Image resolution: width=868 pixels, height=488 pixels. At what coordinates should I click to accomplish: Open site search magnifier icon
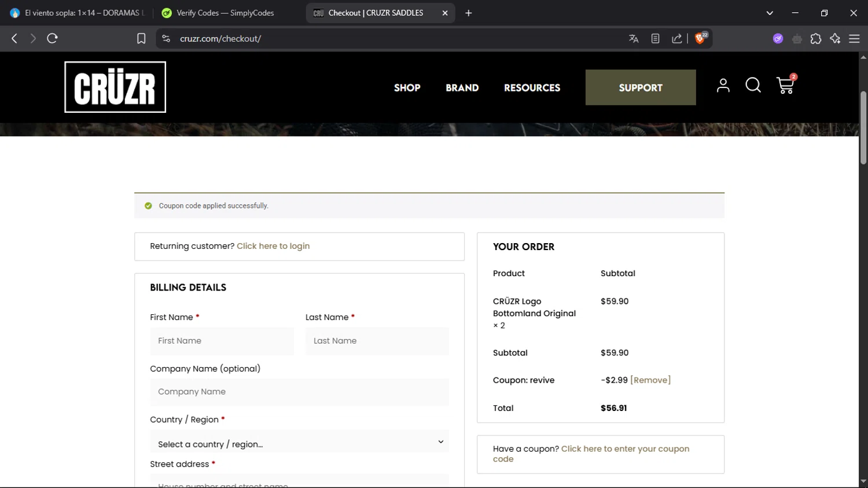(753, 86)
